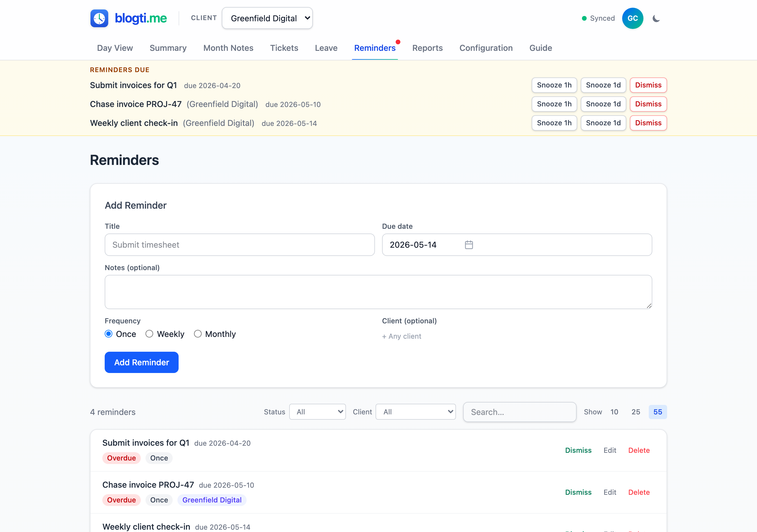Show 10 reminders per page

(x=614, y=412)
